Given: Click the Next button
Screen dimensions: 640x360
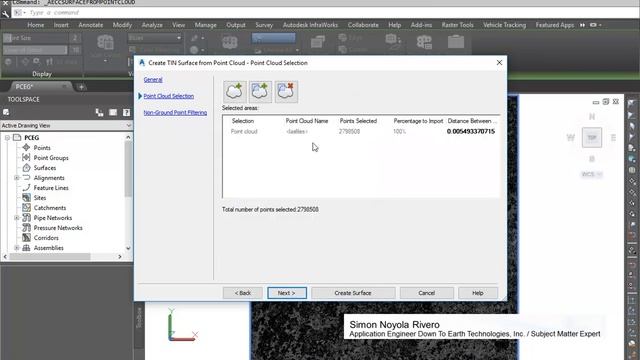Looking at the screenshot, I should 287,293.
